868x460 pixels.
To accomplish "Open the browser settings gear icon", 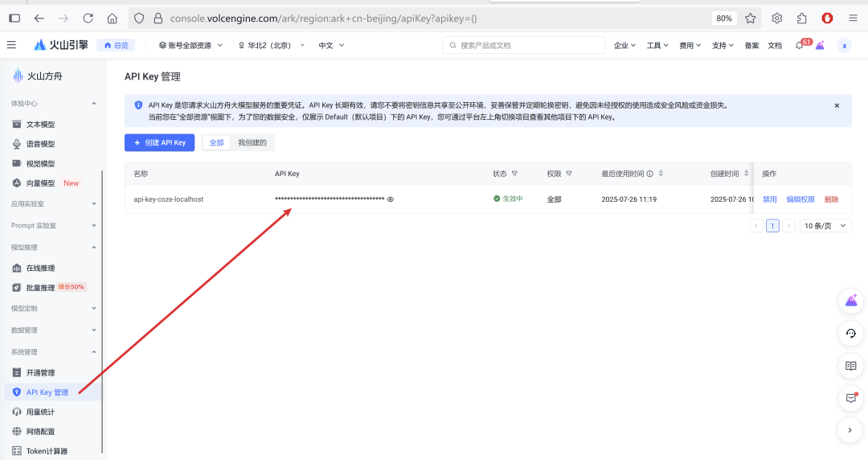I will [776, 18].
